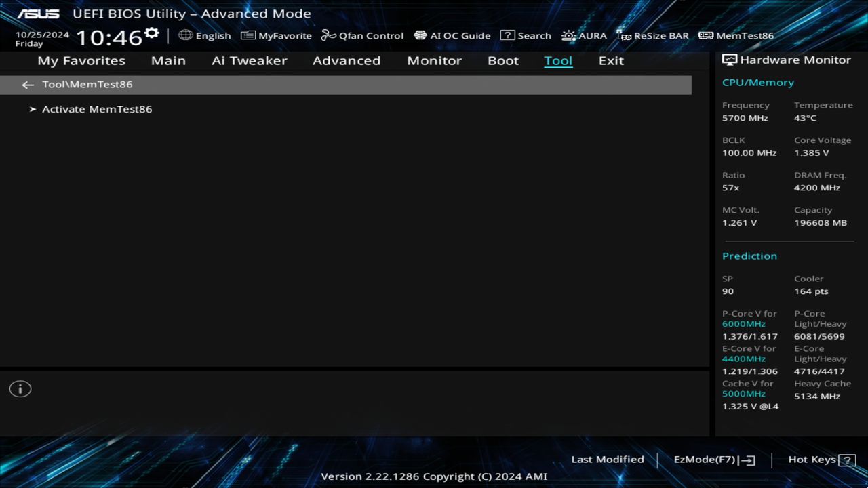Viewport: 868px width, 488px height.
Task: Open the Qfan Control utility
Action: click(x=362, y=35)
